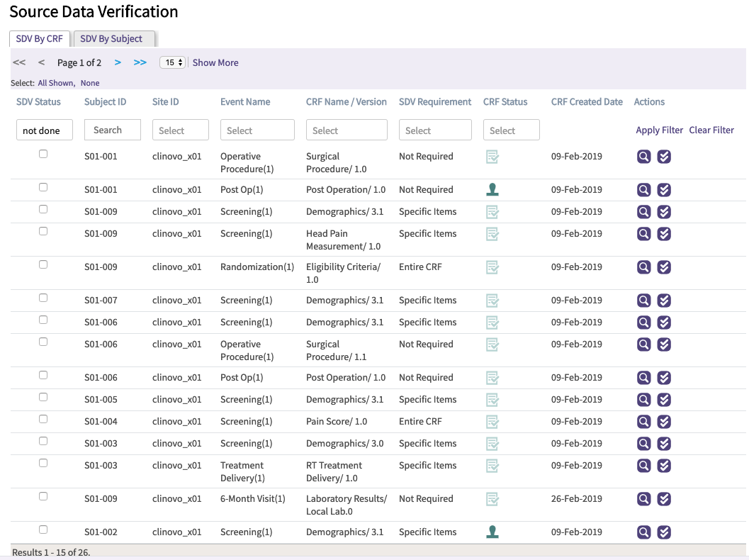Click the SDV checkmark icon in RT Treatment Delivery row
Screen dimensions: 749x560
(664, 466)
